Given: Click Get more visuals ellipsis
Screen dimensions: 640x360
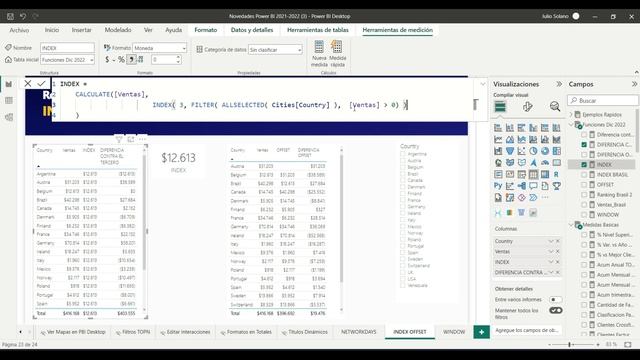Looking at the screenshot, I should click(545, 198).
